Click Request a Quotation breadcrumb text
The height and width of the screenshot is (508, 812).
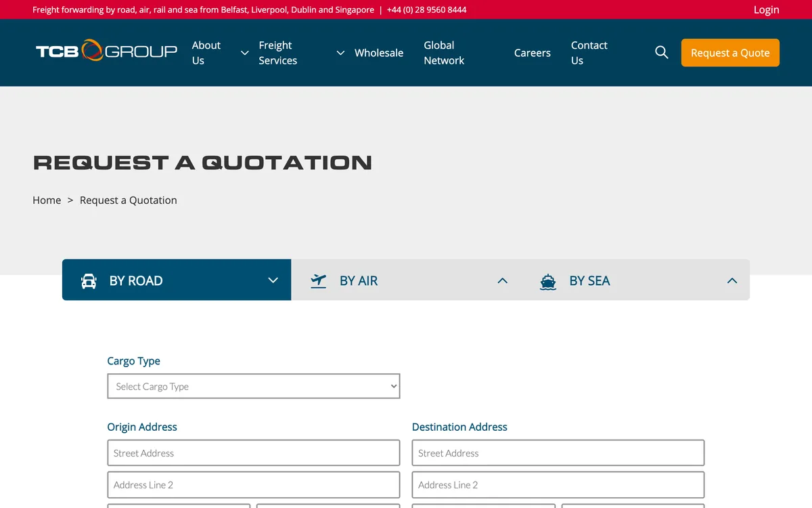click(129, 200)
